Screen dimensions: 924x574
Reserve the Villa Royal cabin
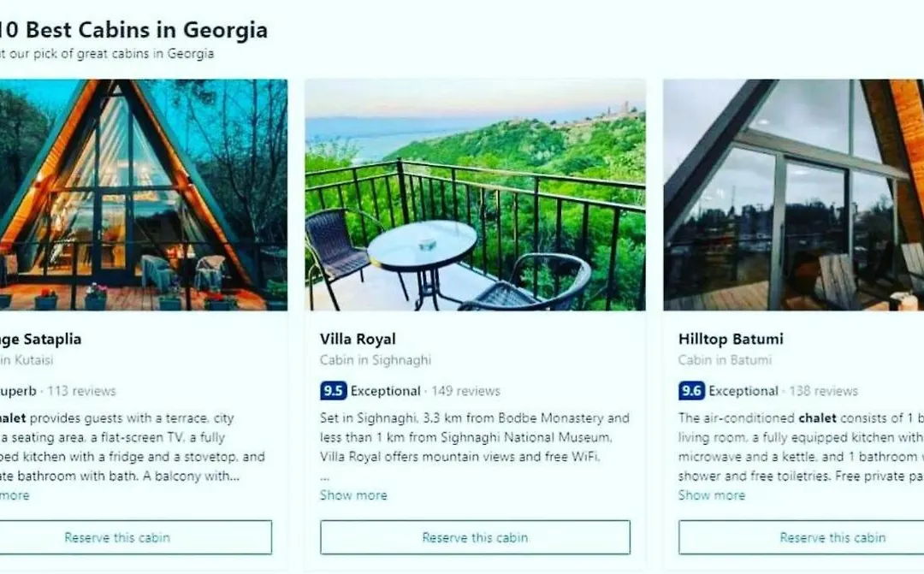coord(475,537)
